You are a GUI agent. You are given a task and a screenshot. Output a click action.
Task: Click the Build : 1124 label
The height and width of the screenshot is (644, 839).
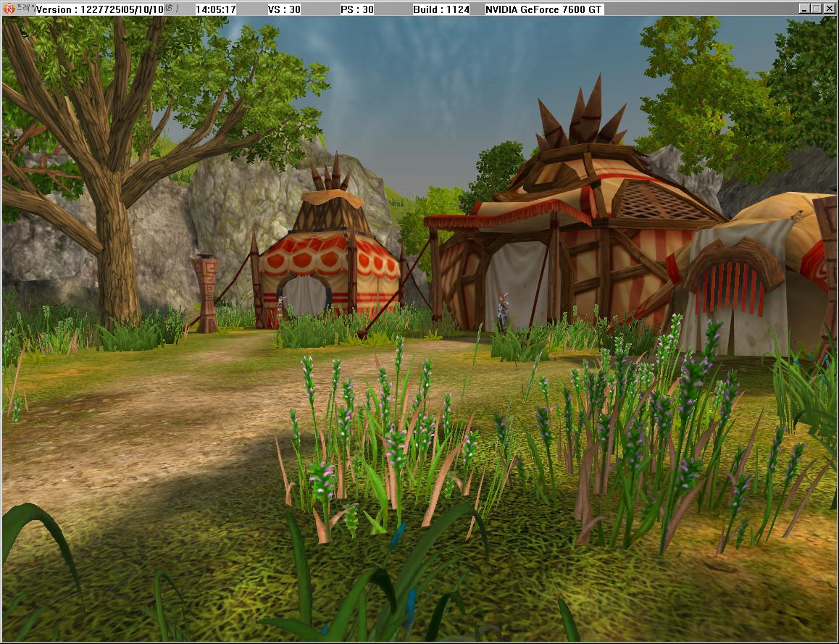(x=441, y=9)
